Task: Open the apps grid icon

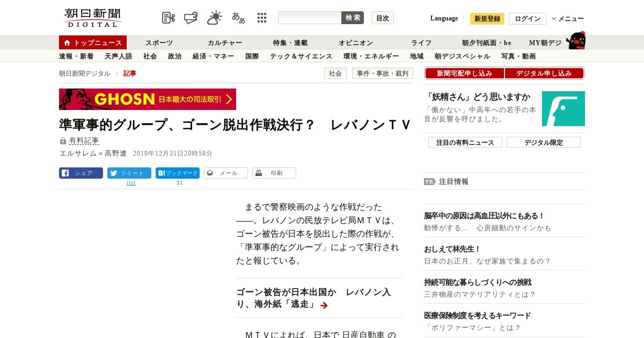Action: point(262,18)
